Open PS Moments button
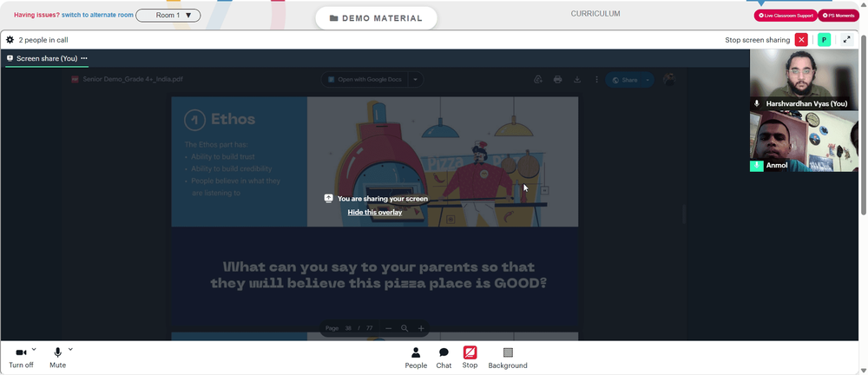The image size is (868, 375). [x=838, y=16]
